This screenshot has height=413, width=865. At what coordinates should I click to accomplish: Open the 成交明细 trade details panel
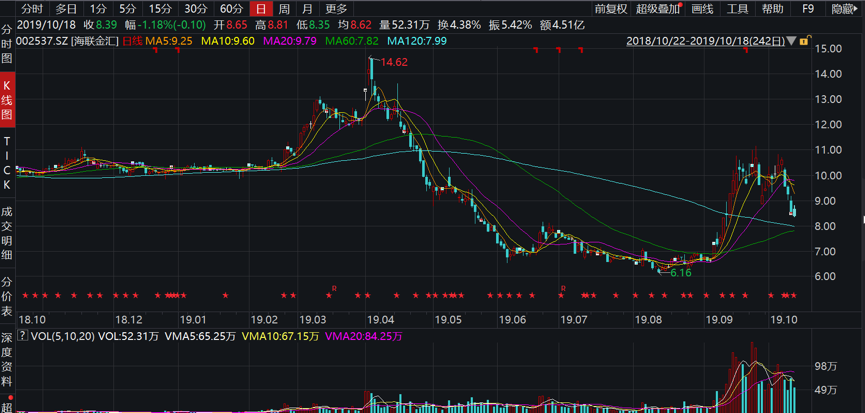(x=8, y=233)
